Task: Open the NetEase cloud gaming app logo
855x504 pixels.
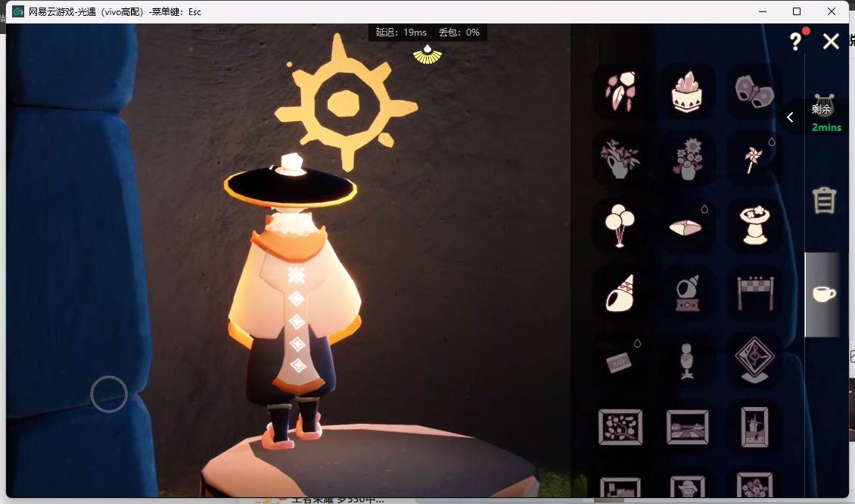Action: (x=18, y=11)
